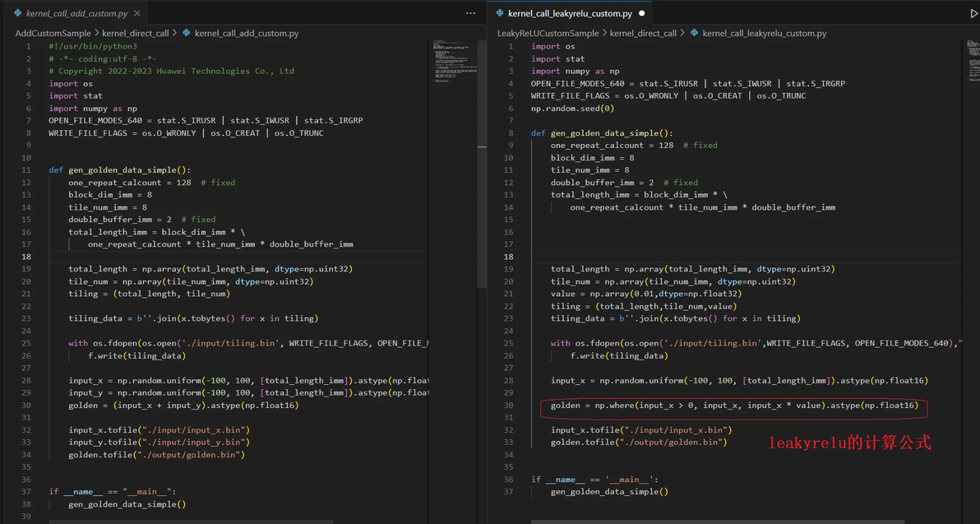
Task: Click 'one_repeat_calcount = 128' in left editor
Action: click(x=130, y=183)
